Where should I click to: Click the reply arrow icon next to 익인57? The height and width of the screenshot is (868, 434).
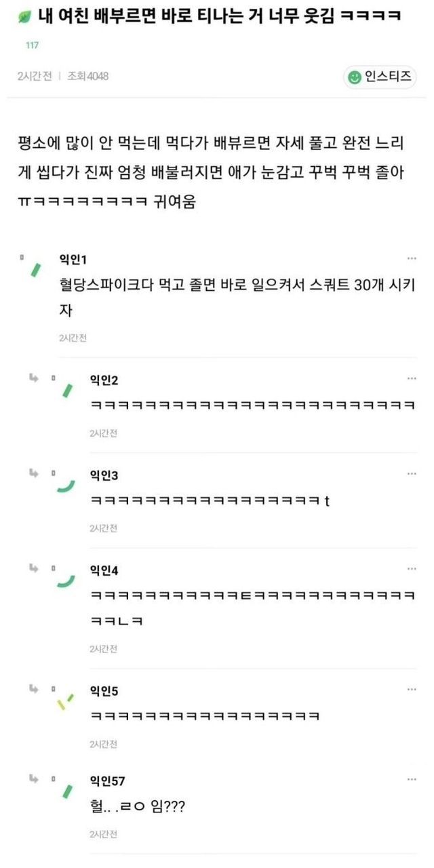pyautogui.click(x=33, y=780)
